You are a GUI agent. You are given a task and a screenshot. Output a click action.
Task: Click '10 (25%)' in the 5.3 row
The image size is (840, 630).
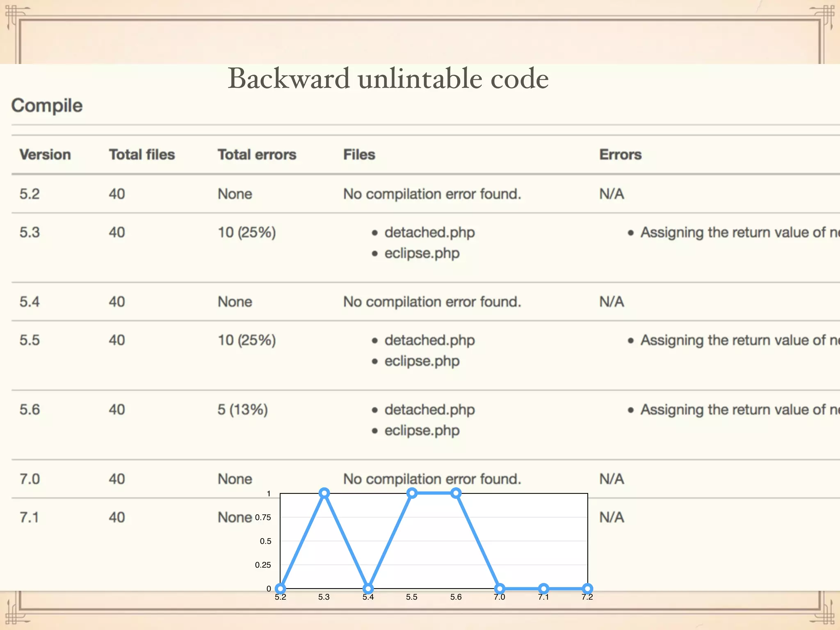247,233
